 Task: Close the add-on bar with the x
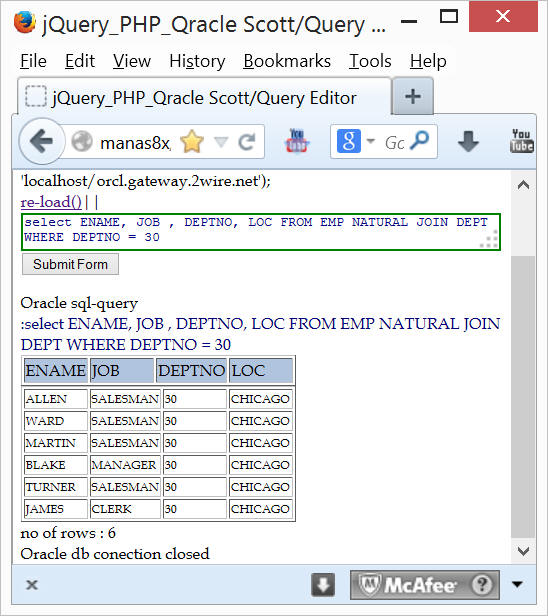[x=32, y=585]
